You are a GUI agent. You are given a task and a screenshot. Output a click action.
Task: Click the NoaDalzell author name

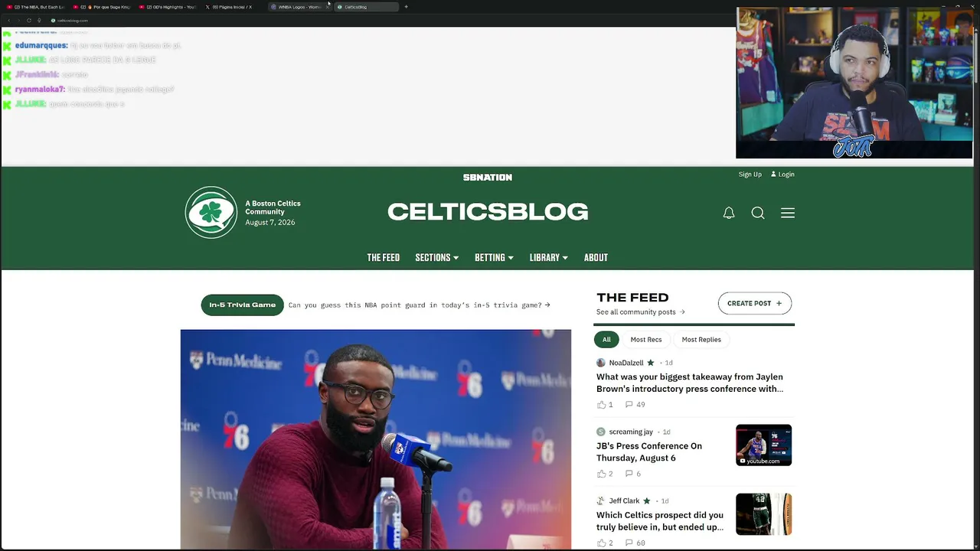pos(626,363)
